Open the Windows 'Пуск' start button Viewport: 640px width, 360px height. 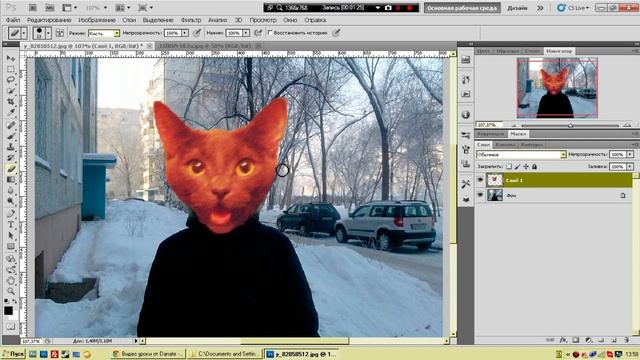click(x=13, y=354)
